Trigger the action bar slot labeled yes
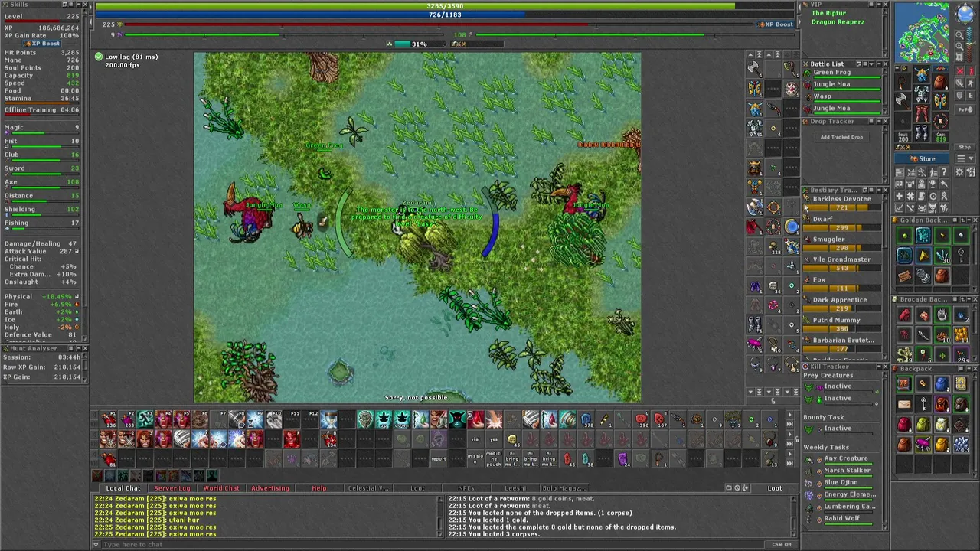Viewport: 980px width, 551px height. [494, 439]
